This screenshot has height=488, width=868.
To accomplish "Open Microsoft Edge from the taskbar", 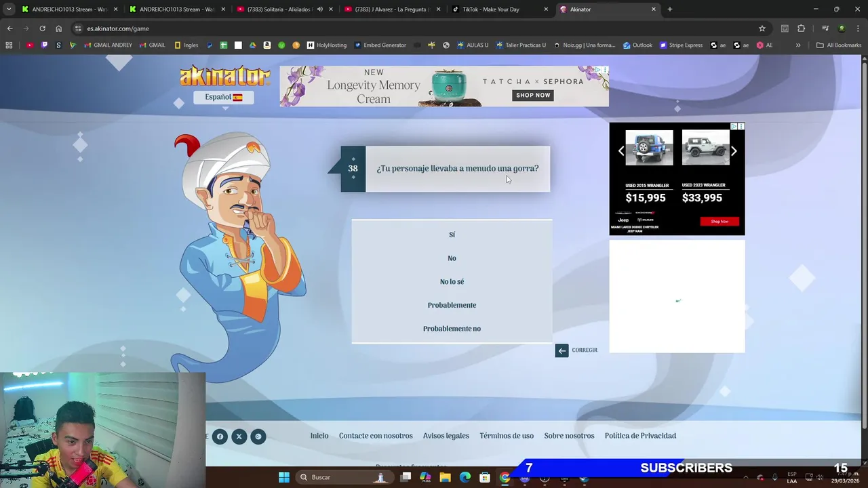I will coord(465,477).
